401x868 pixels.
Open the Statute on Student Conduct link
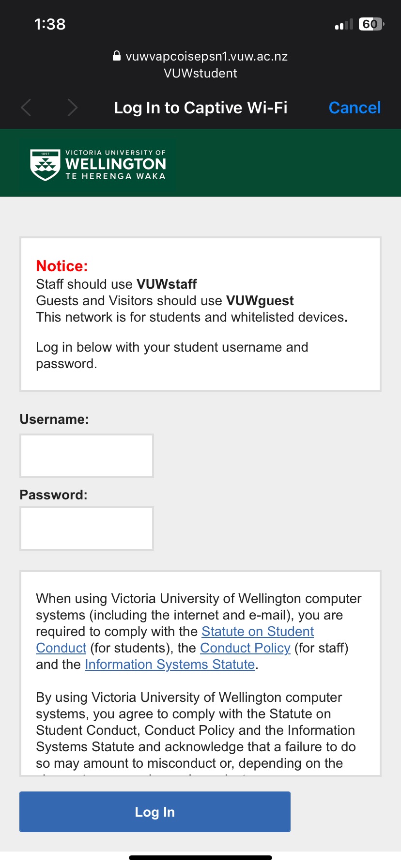[258, 632]
